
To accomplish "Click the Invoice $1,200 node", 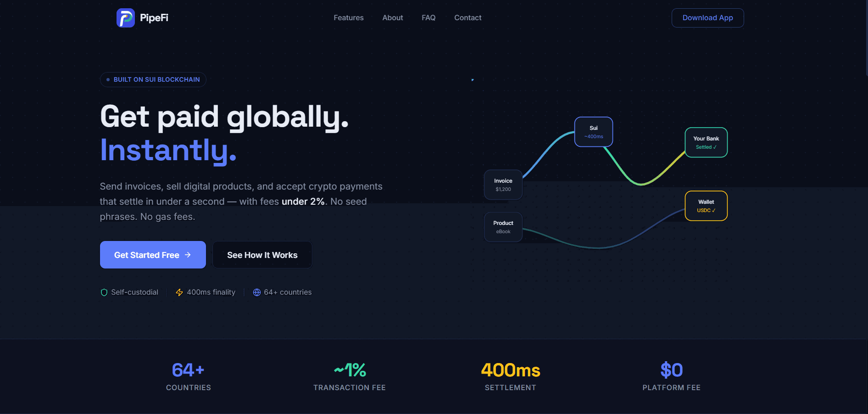I will coord(503,185).
